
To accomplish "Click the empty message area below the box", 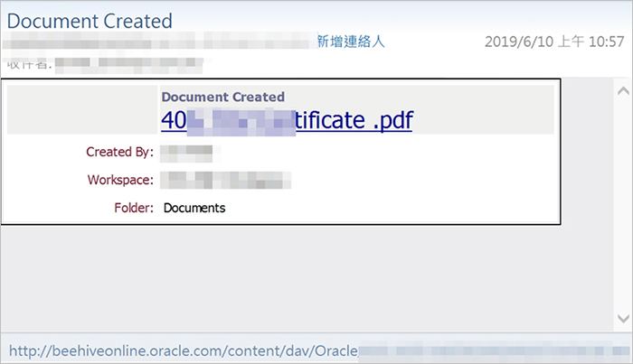I will 298,271.
